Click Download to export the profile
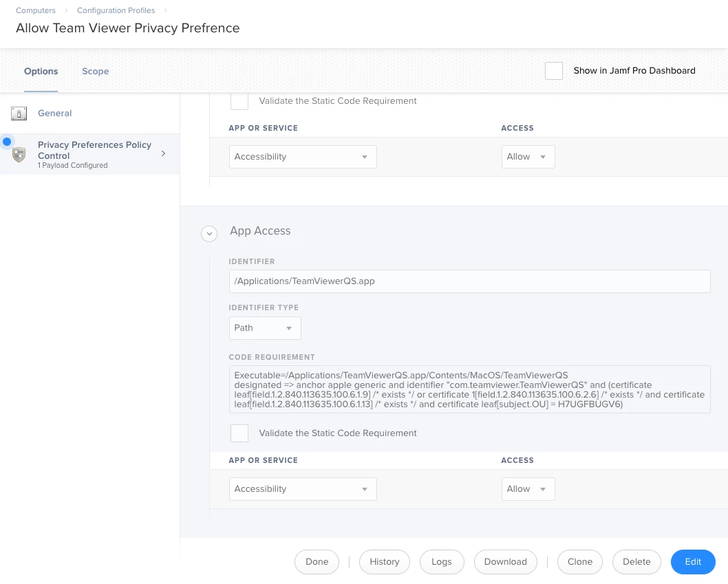Viewport: 728px width, 584px height. pyautogui.click(x=506, y=562)
